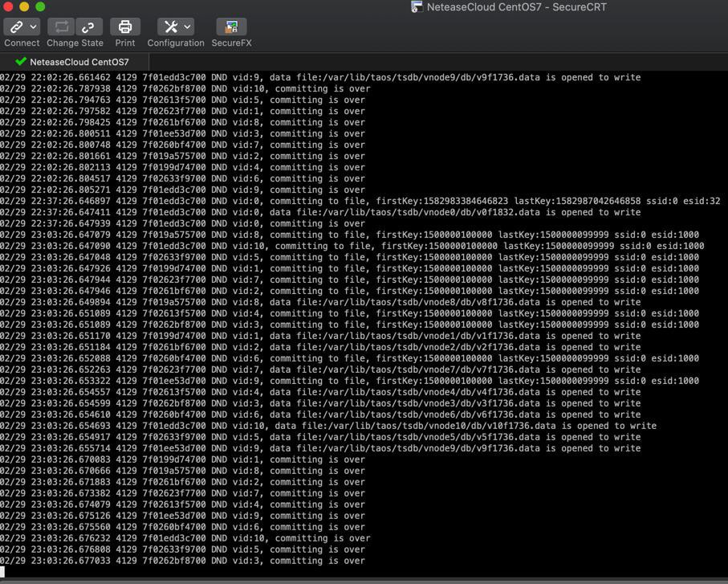
Task: Click the log line timestamped 23:03:26.673382
Action: point(182,493)
